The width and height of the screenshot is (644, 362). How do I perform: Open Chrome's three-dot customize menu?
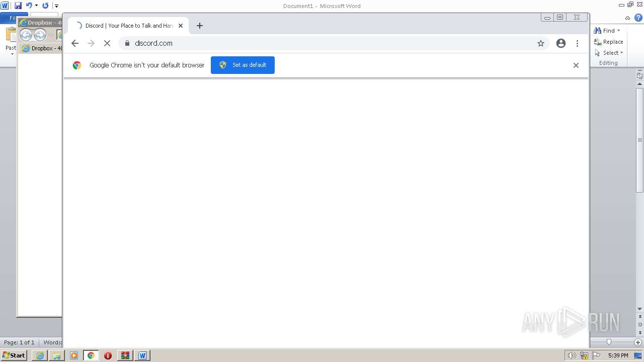577,43
